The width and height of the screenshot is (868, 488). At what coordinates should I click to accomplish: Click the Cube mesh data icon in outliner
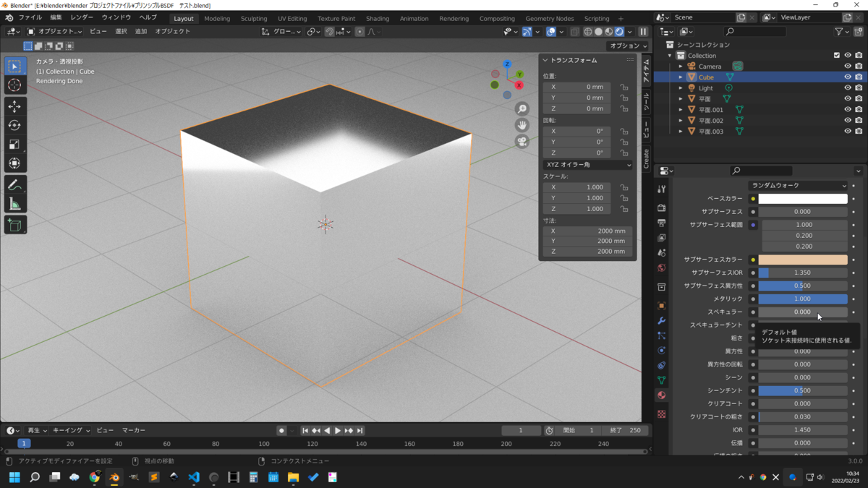pyautogui.click(x=730, y=77)
